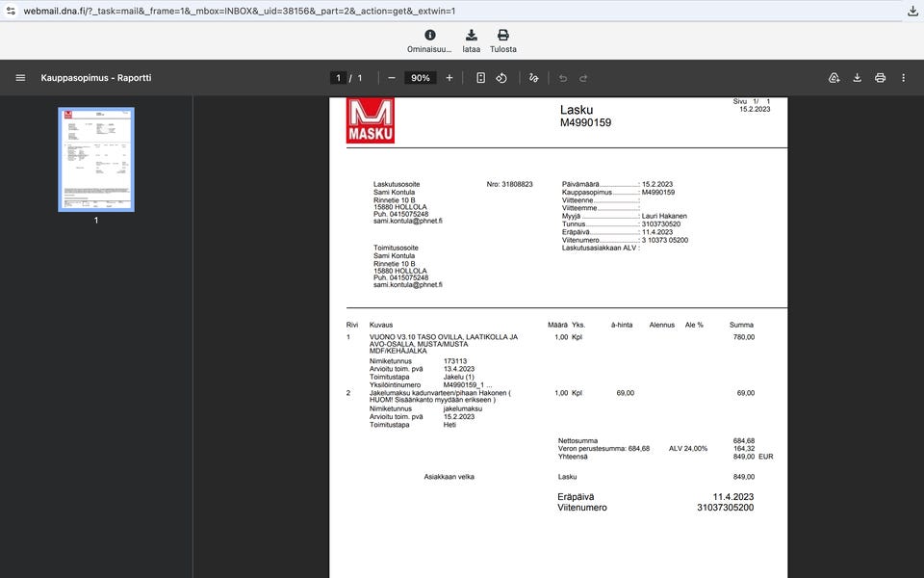924x578 pixels.
Task: Download the PDF from viewer toolbar
Action: pyautogui.click(x=857, y=78)
